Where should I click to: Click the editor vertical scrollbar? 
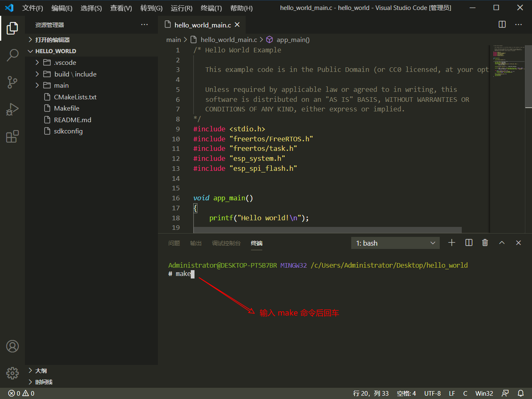529,77
